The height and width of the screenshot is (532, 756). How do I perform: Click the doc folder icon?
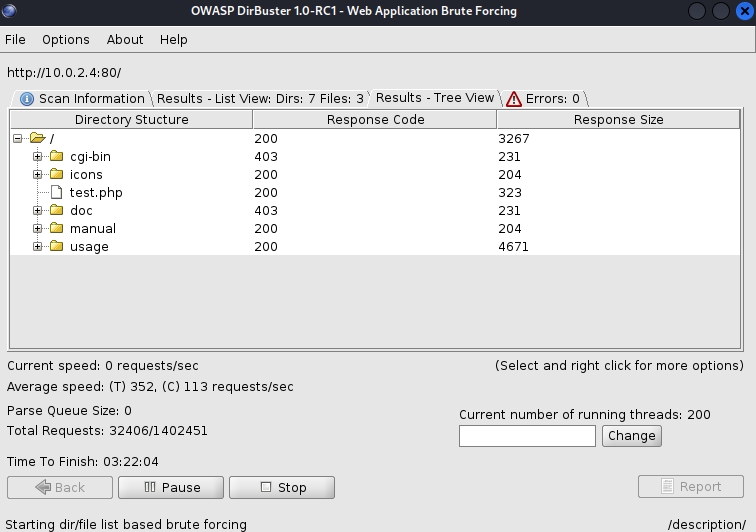click(56, 211)
